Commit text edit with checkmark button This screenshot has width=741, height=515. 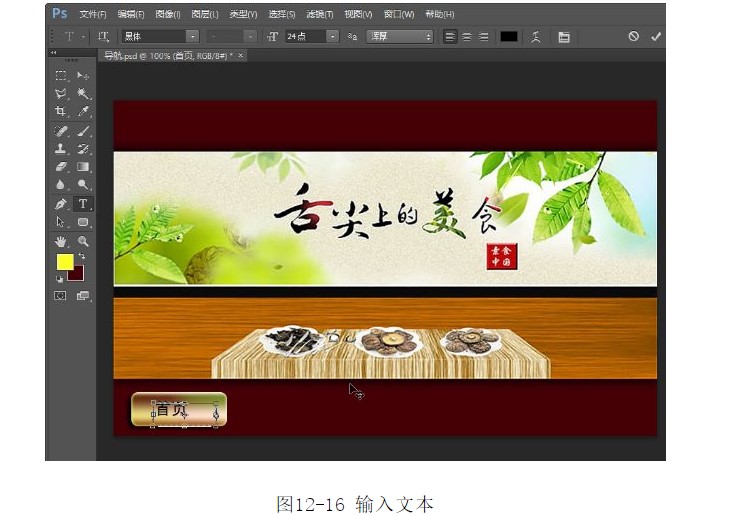coord(655,36)
